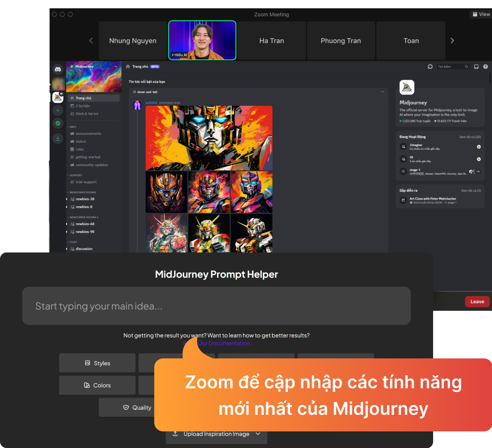Add a server with the plus icon
Image resolution: width=492 pixels, height=448 pixels.
point(58,110)
